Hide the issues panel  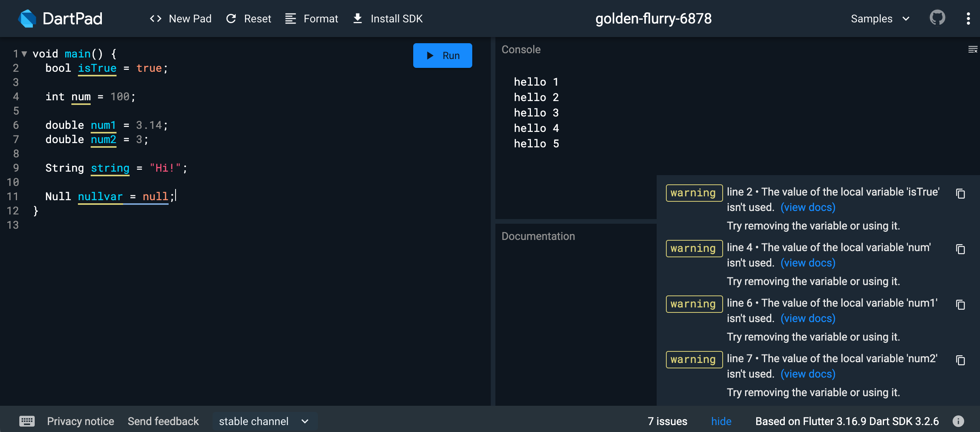click(x=721, y=421)
